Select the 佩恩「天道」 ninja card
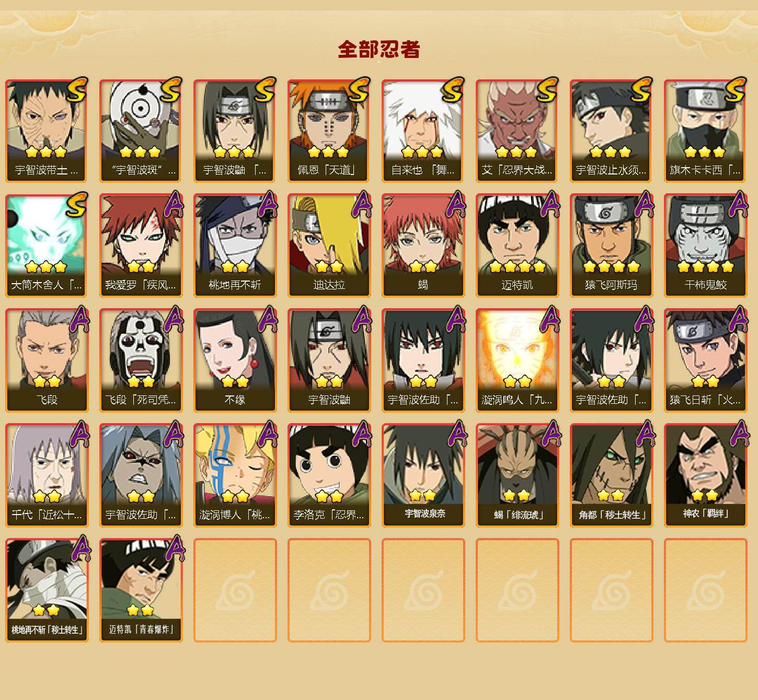758x700 pixels. 329,131
